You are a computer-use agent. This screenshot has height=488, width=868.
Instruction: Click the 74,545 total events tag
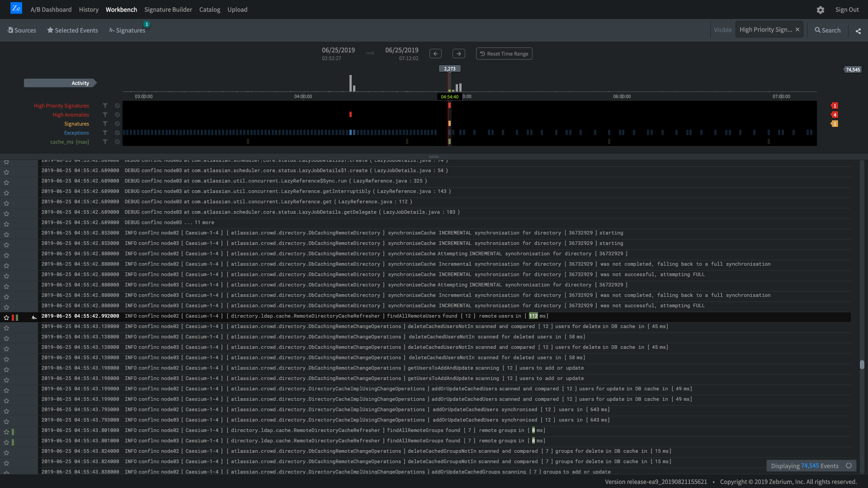click(853, 70)
